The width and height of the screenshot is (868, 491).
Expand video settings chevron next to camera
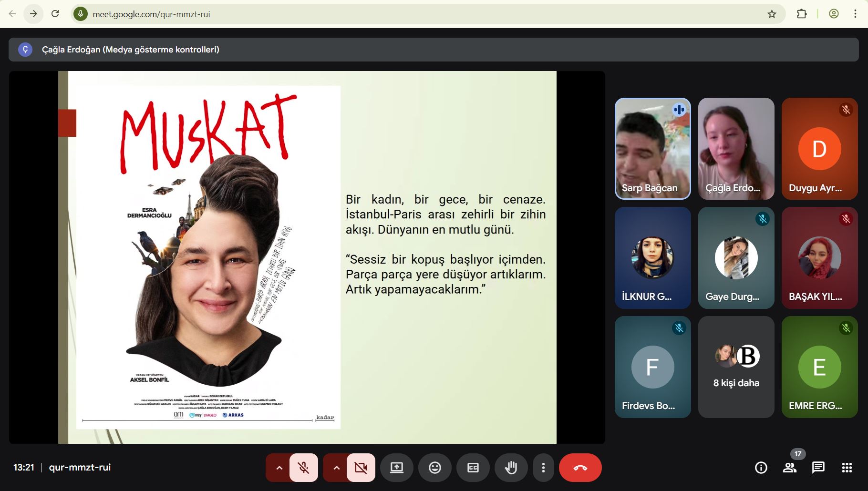(x=337, y=468)
